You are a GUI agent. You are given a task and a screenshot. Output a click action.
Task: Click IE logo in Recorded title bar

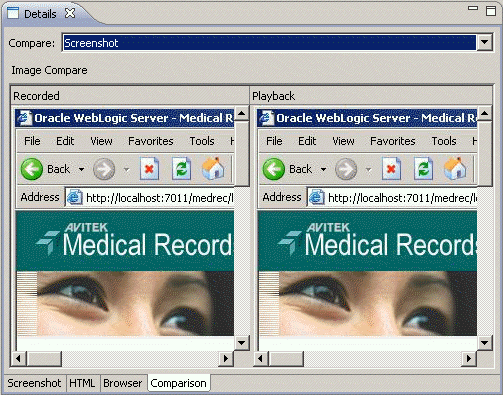tap(24, 118)
